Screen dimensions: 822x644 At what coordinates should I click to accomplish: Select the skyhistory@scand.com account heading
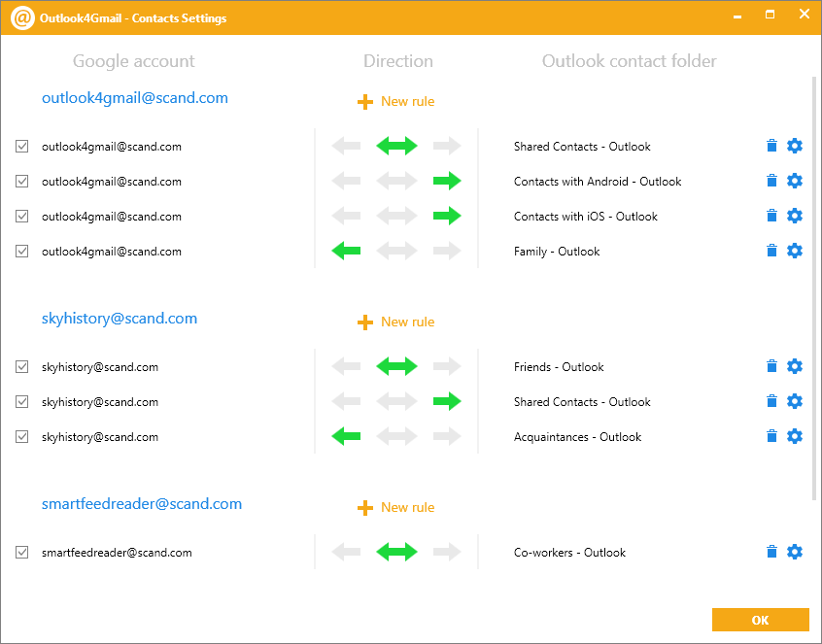[120, 318]
